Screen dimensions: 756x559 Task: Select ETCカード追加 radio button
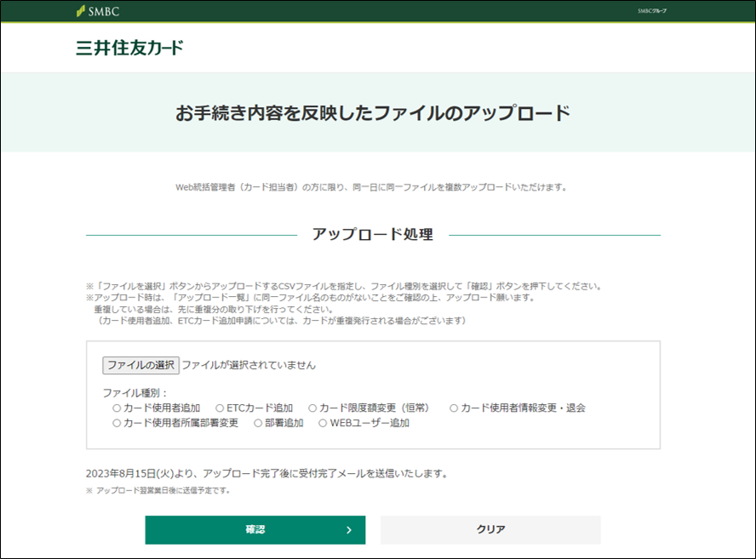(220, 408)
